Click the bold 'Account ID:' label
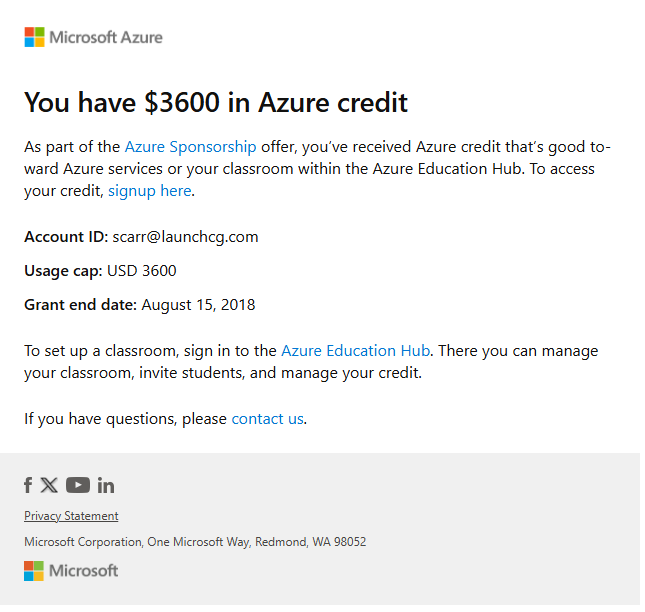Screen dimensions: 645x612 pyautogui.click(x=66, y=237)
